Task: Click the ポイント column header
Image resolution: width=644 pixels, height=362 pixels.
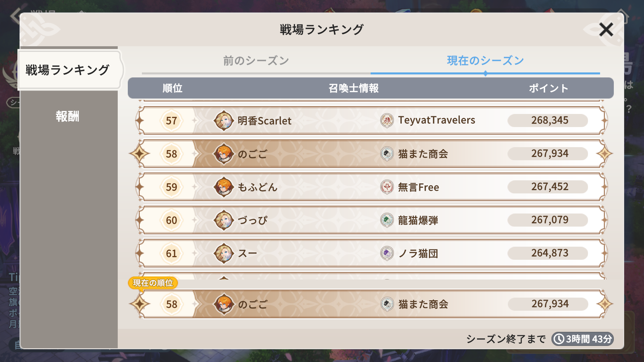Action: (548, 88)
